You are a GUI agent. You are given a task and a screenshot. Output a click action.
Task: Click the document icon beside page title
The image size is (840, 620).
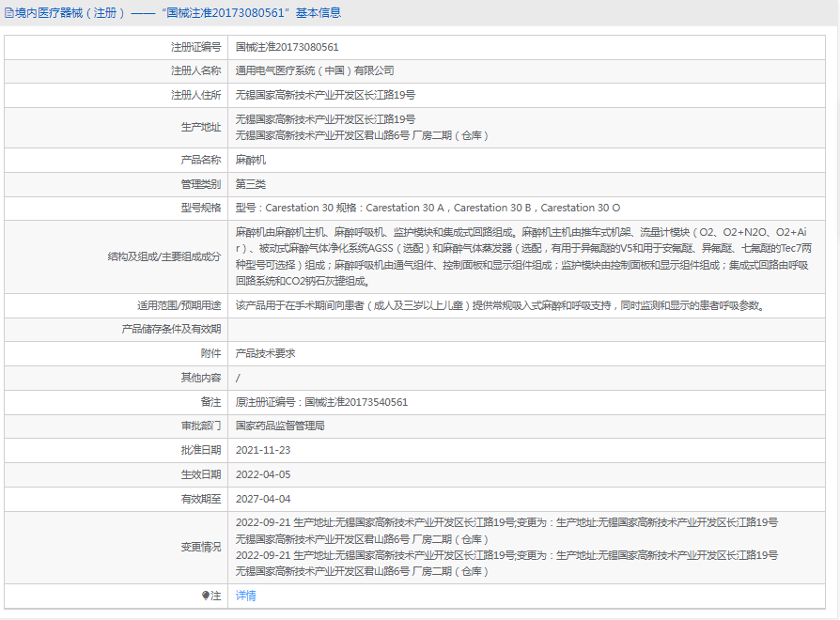click(9, 13)
